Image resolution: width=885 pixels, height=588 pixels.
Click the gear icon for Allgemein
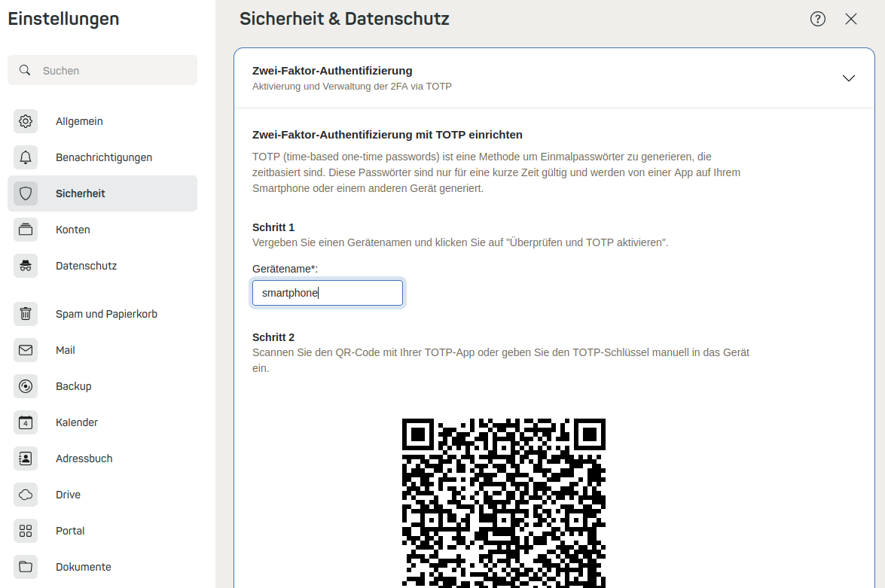click(26, 121)
